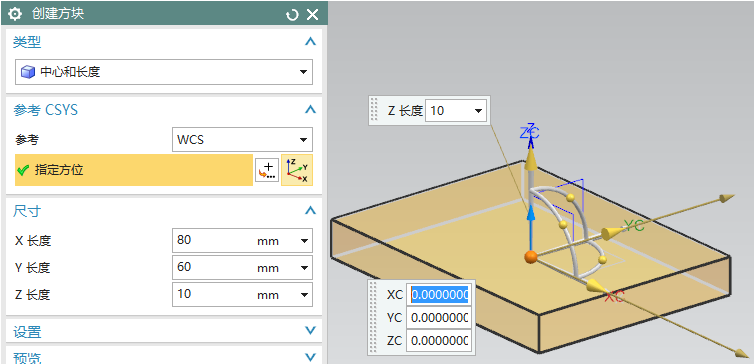The image size is (754, 364).
Task: Click the YC axis arrowhead handle
Action: 612,233
